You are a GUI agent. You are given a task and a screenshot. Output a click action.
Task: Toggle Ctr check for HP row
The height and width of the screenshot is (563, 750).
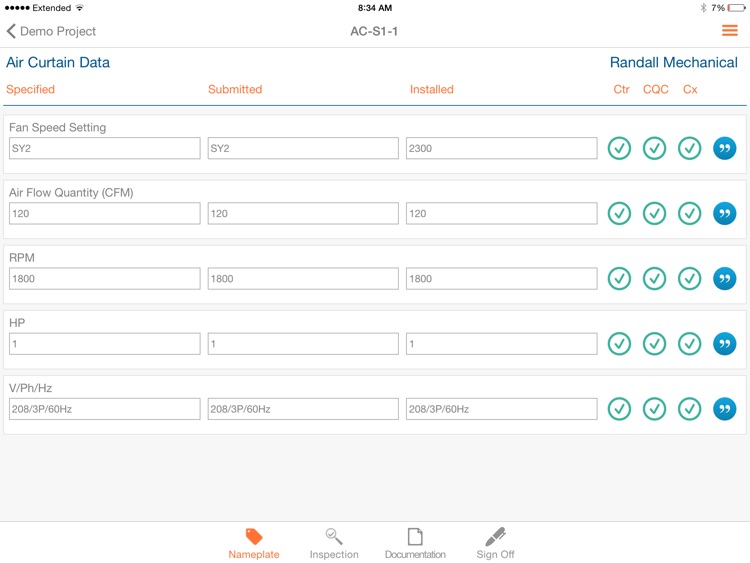tap(619, 343)
